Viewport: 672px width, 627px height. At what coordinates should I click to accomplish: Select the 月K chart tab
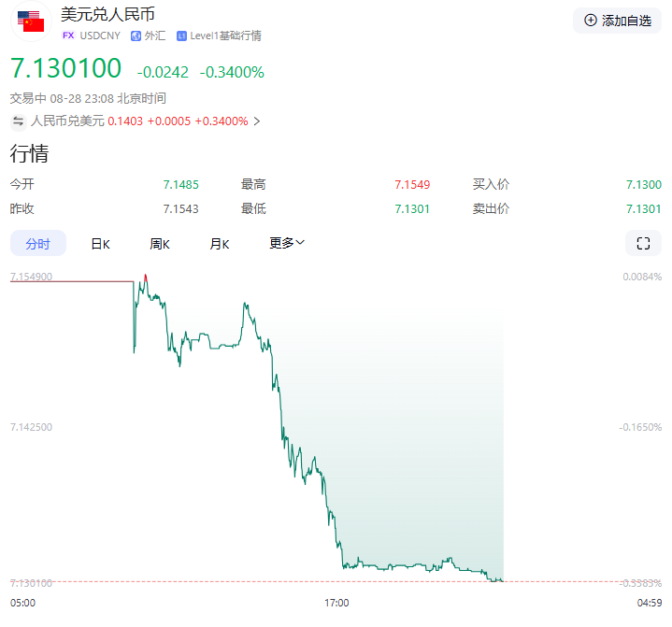tap(220, 244)
